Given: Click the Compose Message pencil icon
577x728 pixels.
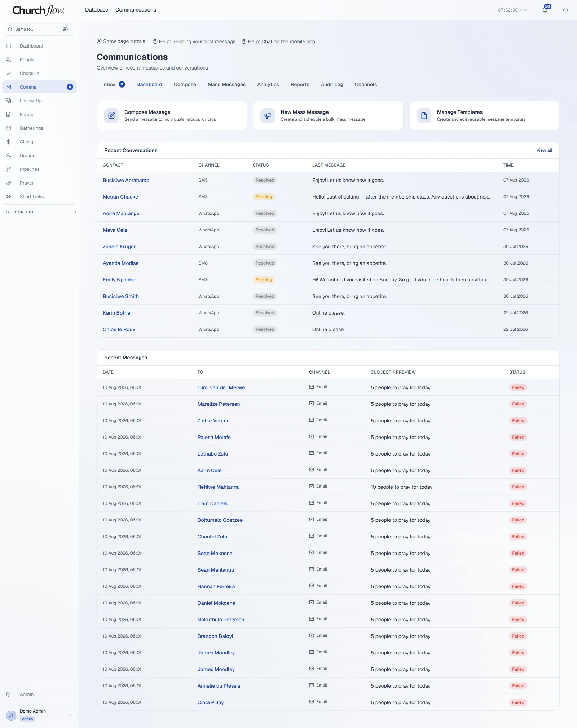Looking at the screenshot, I should [111, 116].
